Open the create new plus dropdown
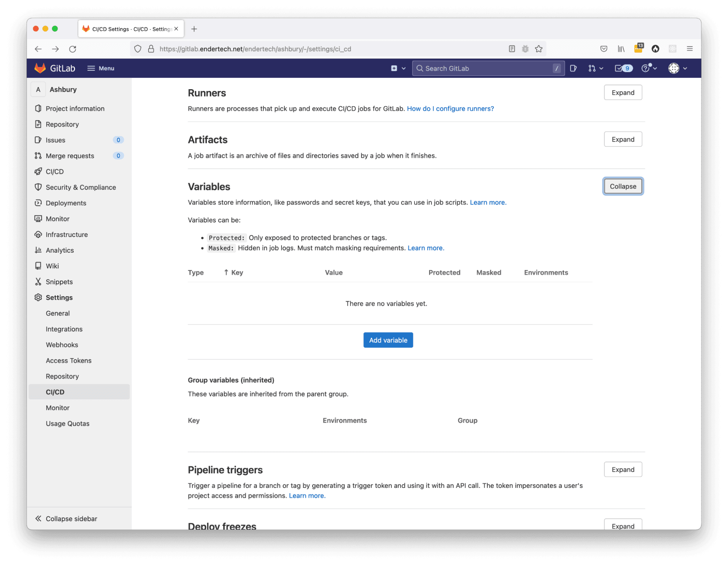Screen dimensions: 728x565 398,68
